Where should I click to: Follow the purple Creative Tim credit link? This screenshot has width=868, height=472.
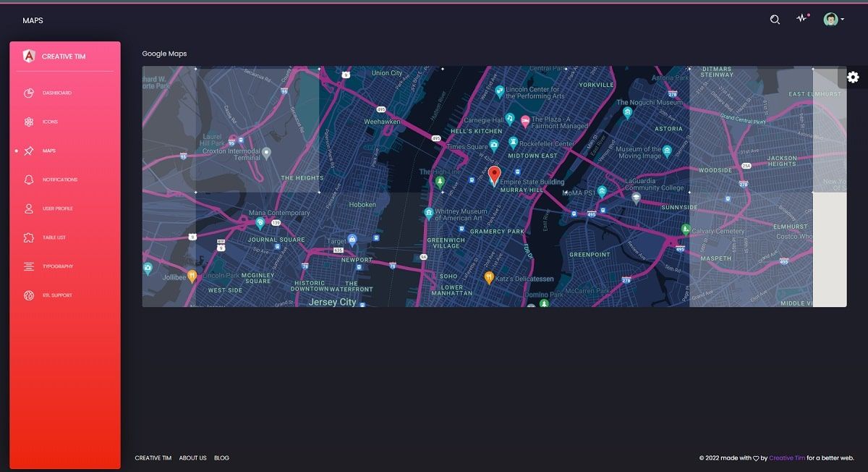click(786, 458)
